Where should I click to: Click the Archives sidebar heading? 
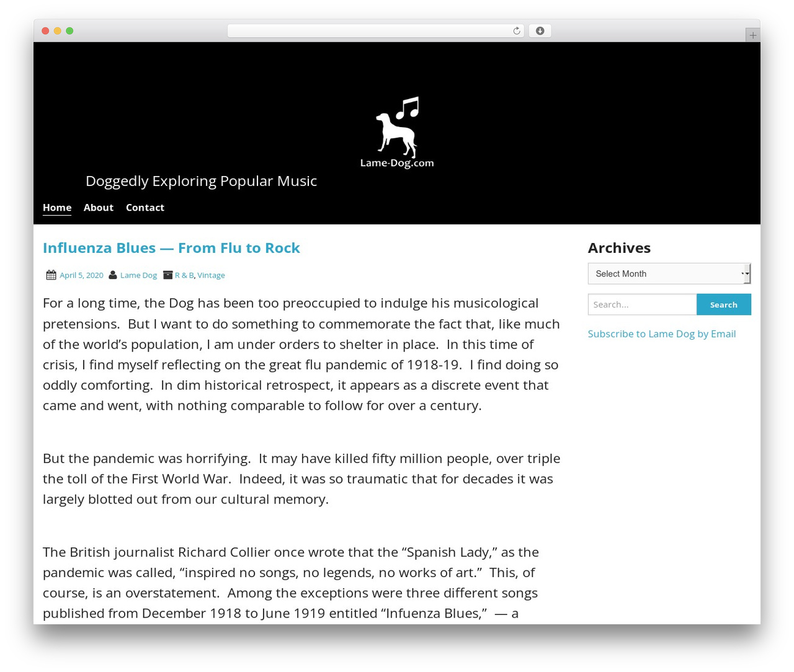point(619,248)
